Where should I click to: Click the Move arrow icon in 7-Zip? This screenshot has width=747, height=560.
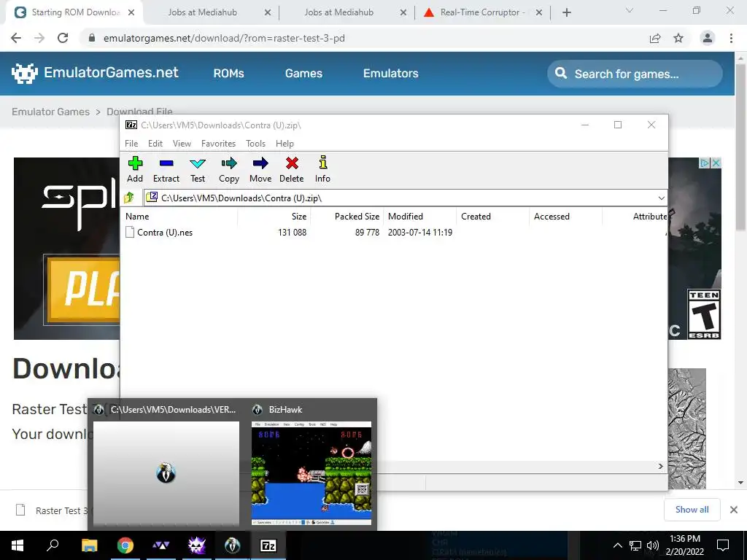[260, 163]
